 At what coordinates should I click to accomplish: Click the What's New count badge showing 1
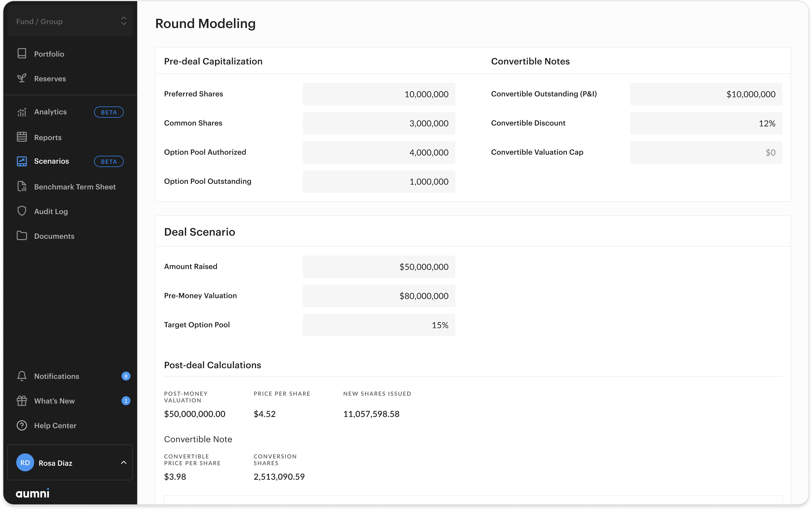126,401
